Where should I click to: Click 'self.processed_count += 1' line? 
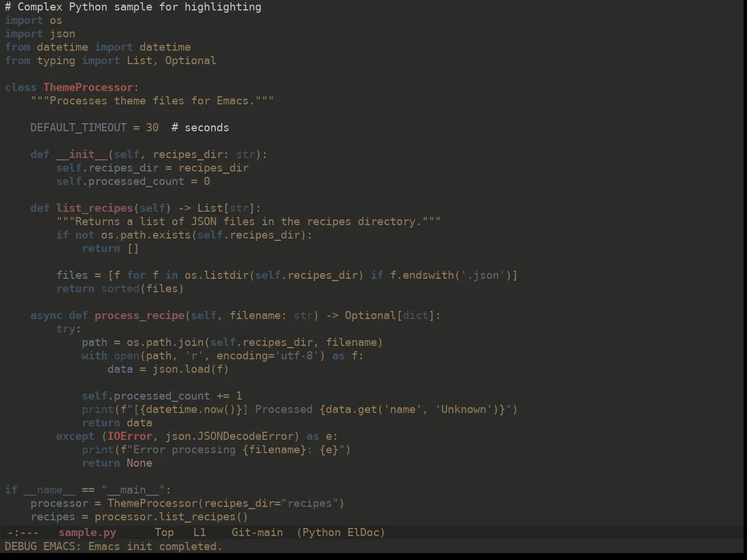tap(162, 396)
